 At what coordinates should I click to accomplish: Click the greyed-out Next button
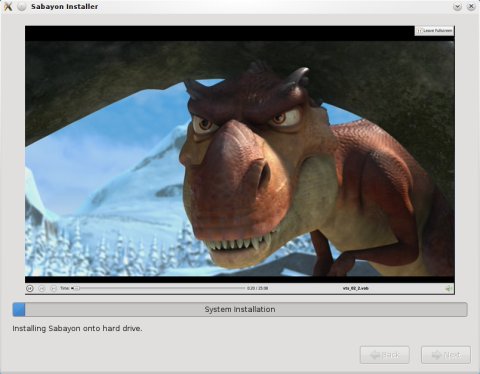point(446,355)
